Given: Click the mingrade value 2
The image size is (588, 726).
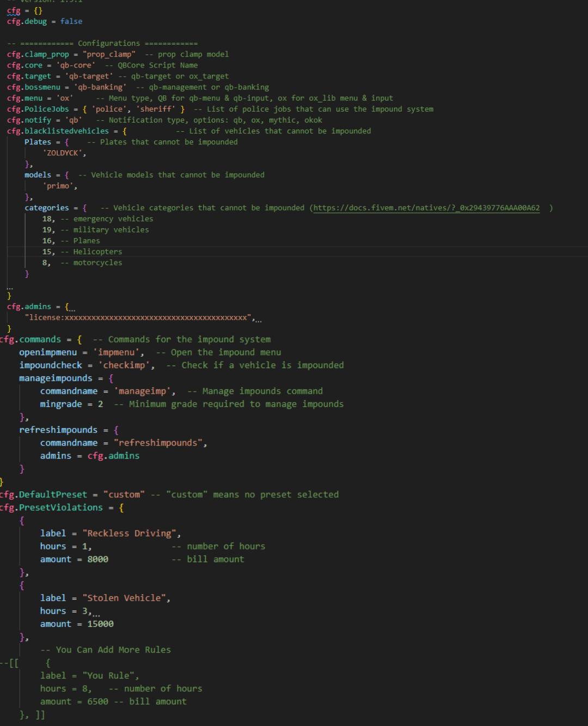Looking at the screenshot, I should click(100, 404).
